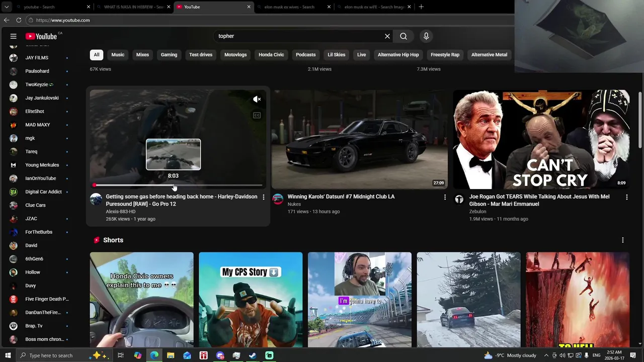Open Steam from taskbar
Viewport: 644px width, 362px height.
pyautogui.click(x=253, y=355)
